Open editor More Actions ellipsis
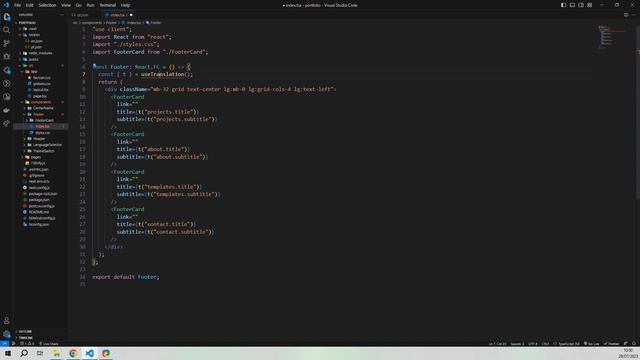 tap(634, 15)
